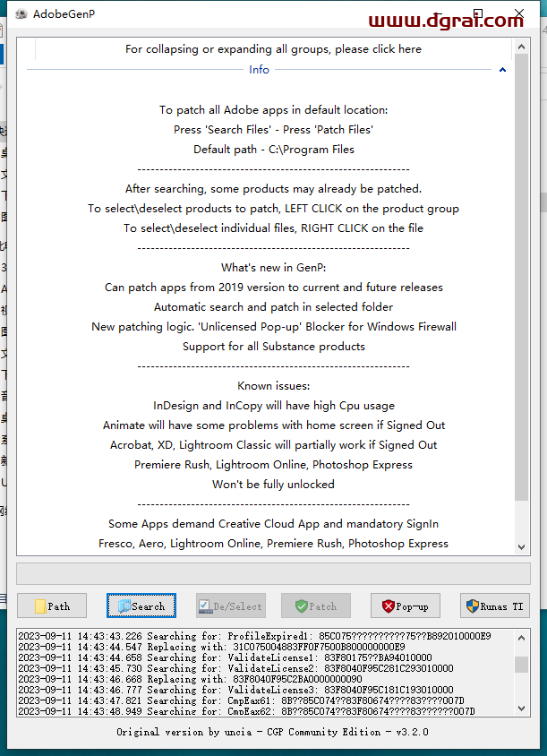Click the Runas TI shield button
The image size is (547, 756).
click(x=495, y=606)
